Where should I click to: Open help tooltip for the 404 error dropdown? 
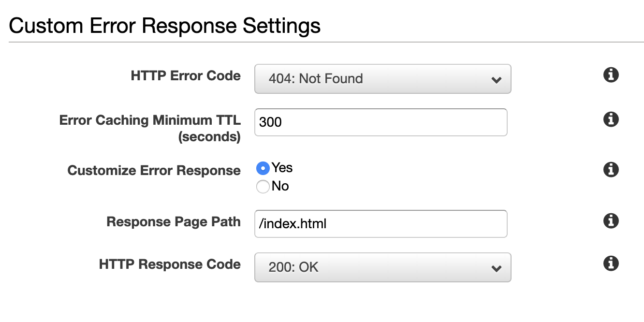click(611, 74)
